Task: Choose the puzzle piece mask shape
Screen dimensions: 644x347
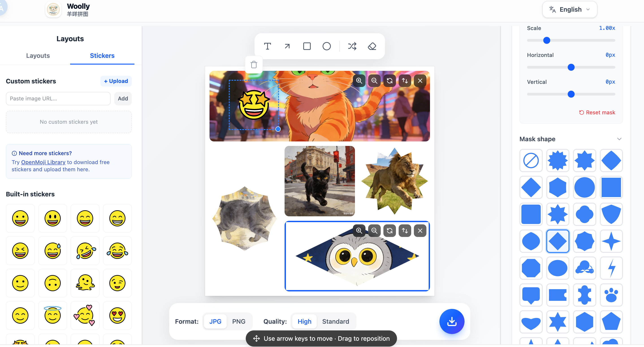Action: coord(584,295)
